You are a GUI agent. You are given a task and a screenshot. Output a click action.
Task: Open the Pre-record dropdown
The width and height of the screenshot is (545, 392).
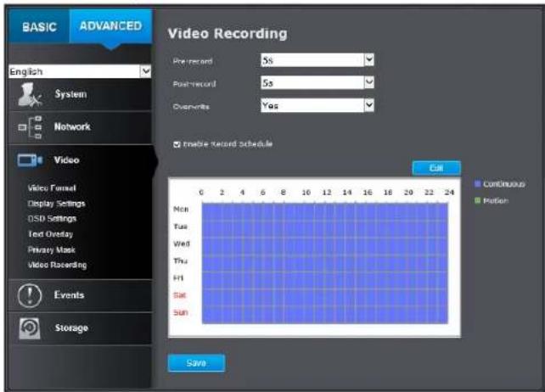[317, 60]
